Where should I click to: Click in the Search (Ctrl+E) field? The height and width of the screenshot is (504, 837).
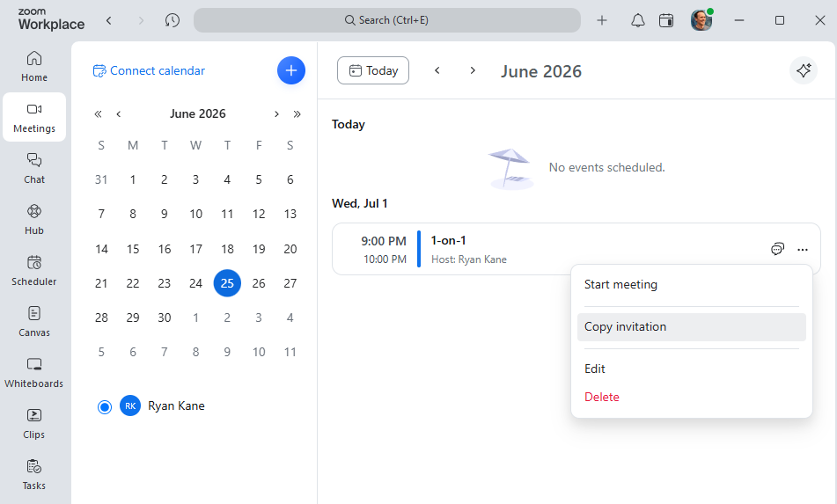tap(387, 20)
